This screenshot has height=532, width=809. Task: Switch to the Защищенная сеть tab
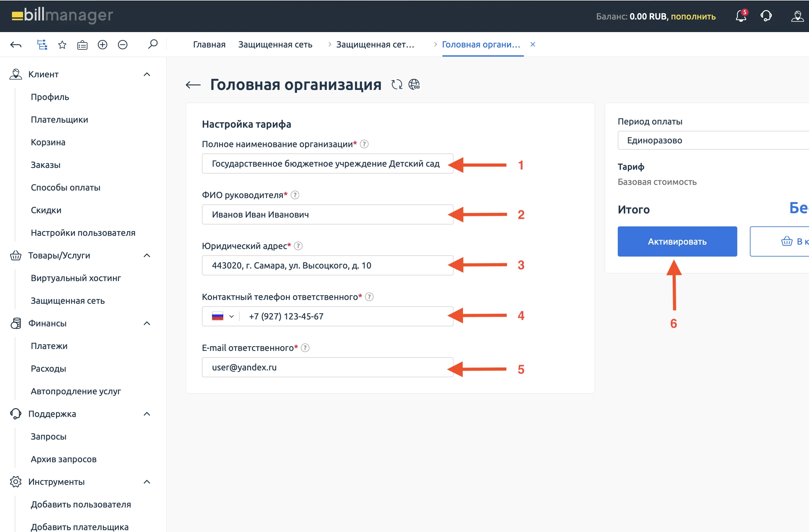click(x=275, y=45)
